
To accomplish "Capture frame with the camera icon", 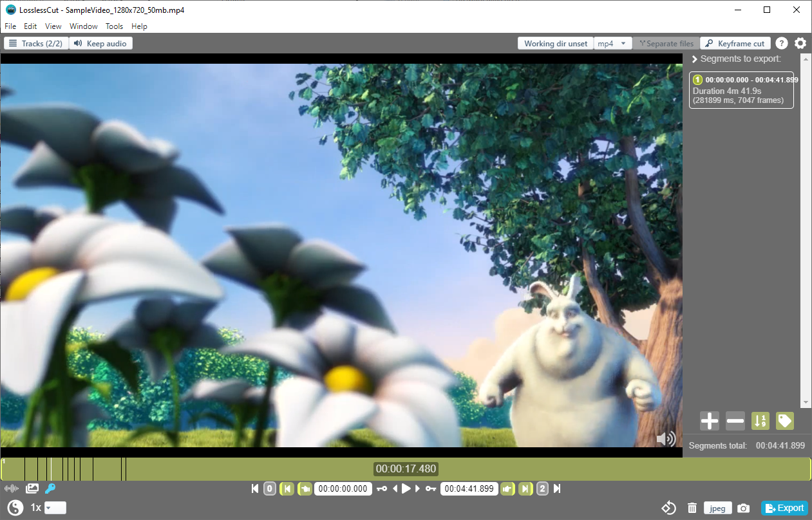I will pos(744,508).
